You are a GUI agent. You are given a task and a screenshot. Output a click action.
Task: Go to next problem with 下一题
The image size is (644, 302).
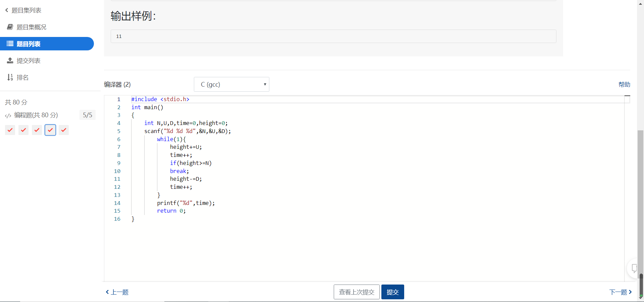(x=621, y=292)
